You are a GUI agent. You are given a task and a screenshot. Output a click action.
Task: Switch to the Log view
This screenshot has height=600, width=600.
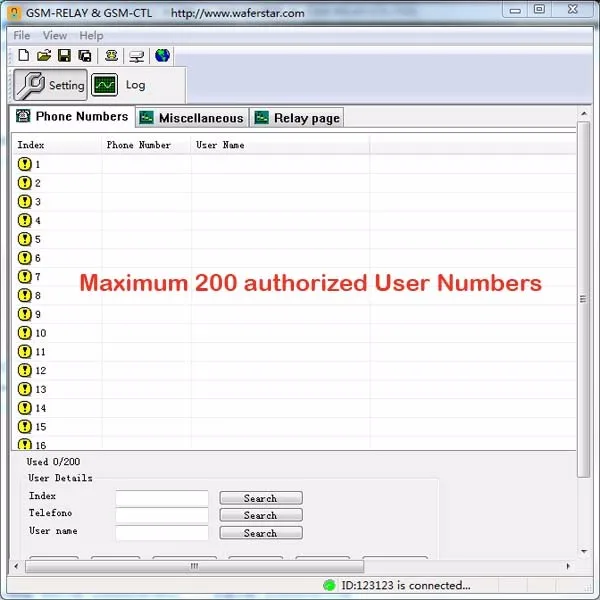119,85
